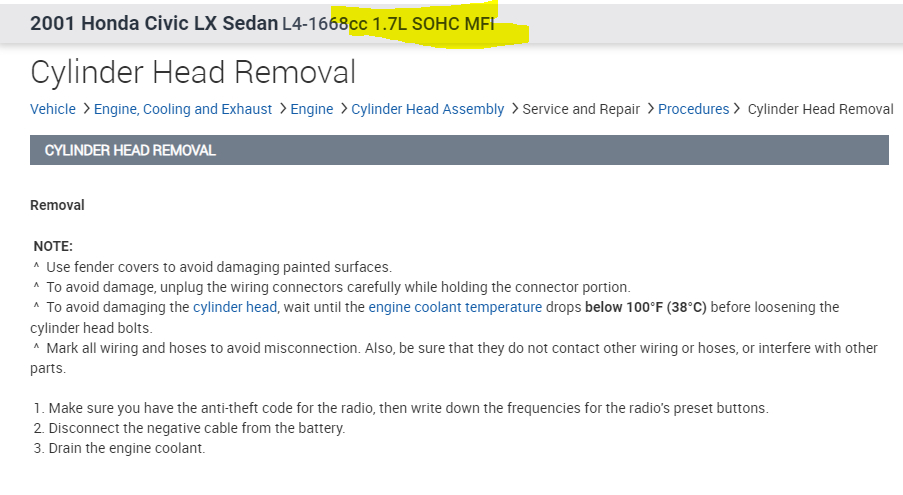Click the Vehicle breadcrumb link
This screenshot has width=903, height=495.
pyautogui.click(x=53, y=109)
